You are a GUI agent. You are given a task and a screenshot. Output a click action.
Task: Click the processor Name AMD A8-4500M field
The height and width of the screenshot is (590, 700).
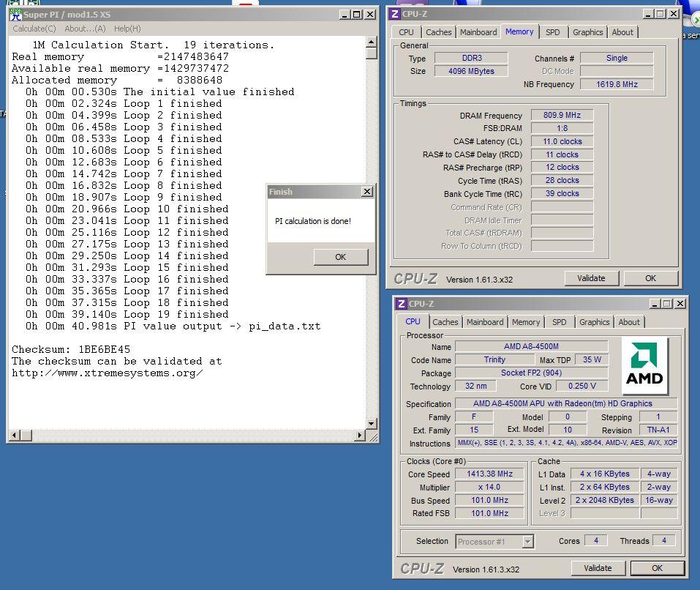[x=531, y=346]
